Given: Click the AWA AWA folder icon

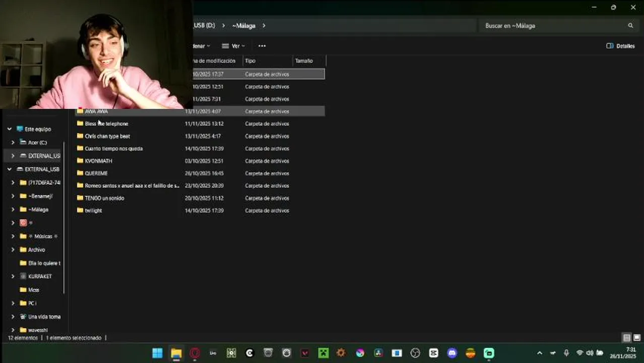Looking at the screenshot, I should pyautogui.click(x=80, y=111).
